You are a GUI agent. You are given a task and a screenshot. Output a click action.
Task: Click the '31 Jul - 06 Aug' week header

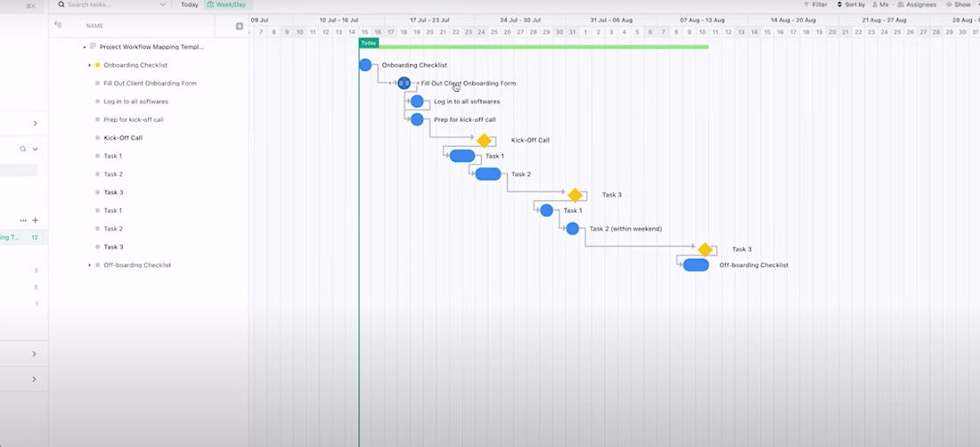(610, 20)
